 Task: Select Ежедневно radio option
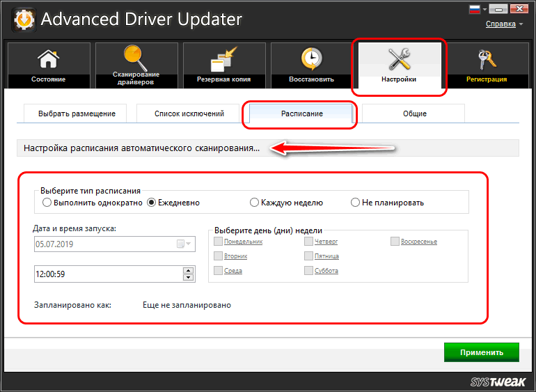pos(152,203)
